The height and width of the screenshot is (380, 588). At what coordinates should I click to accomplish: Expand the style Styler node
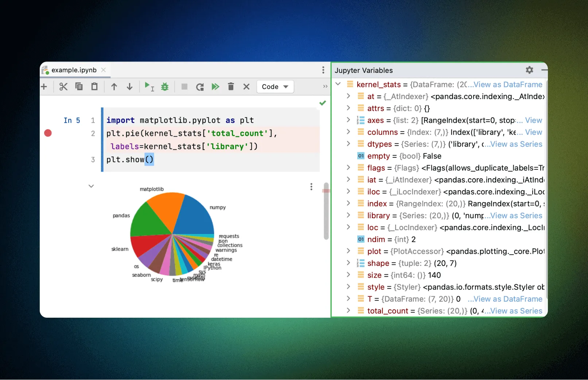click(348, 287)
